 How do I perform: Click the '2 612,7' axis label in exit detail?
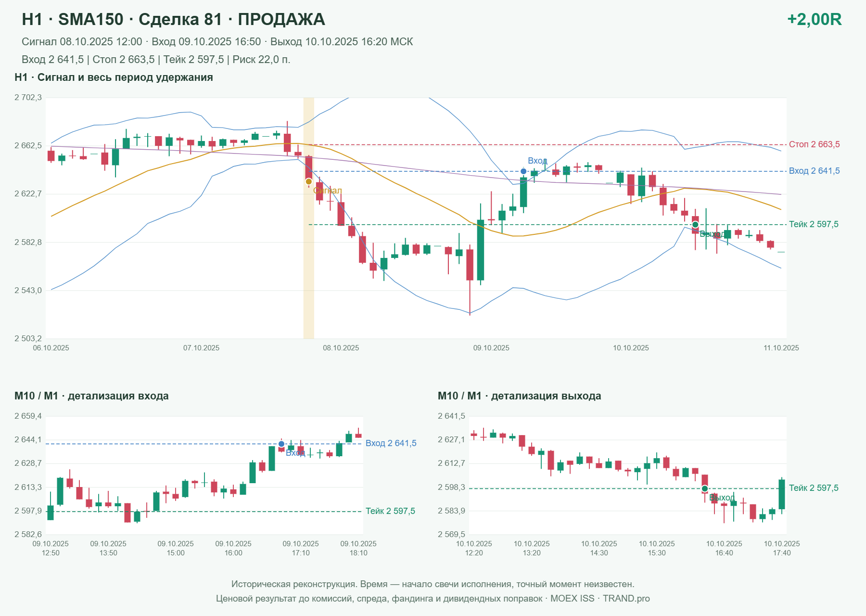coord(452,463)
